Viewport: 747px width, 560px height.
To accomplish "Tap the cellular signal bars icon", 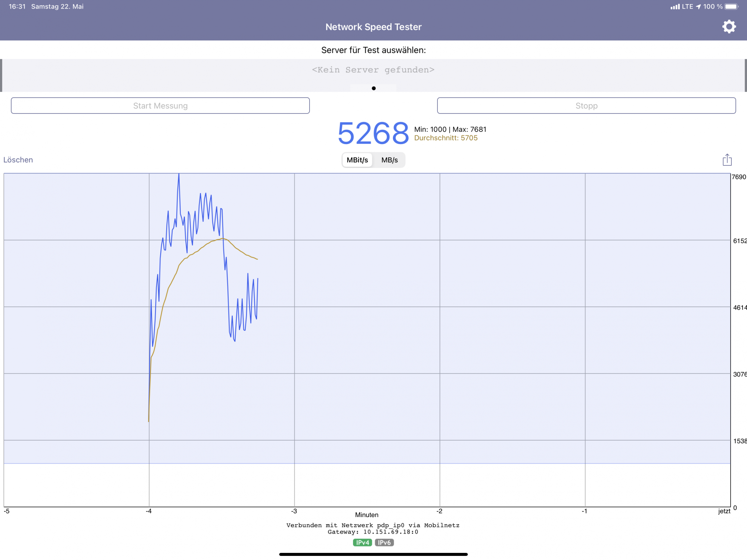I will (675, 7).
